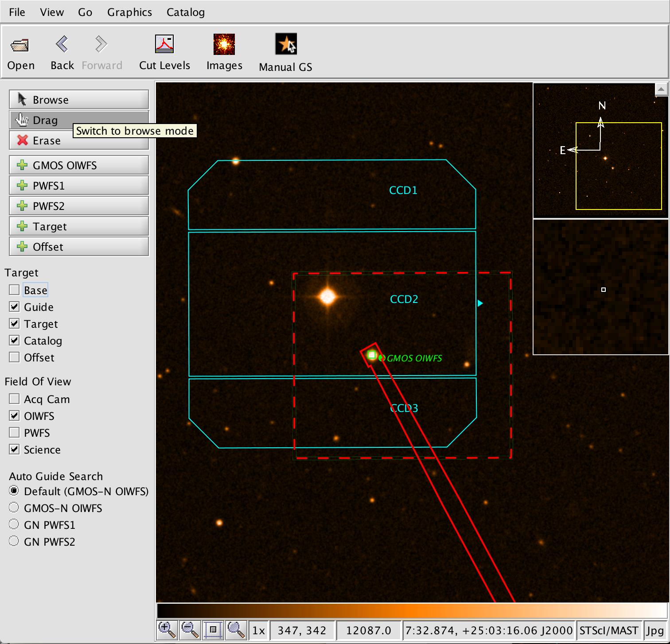Select the Erase tool button

[x=79, y=140]
